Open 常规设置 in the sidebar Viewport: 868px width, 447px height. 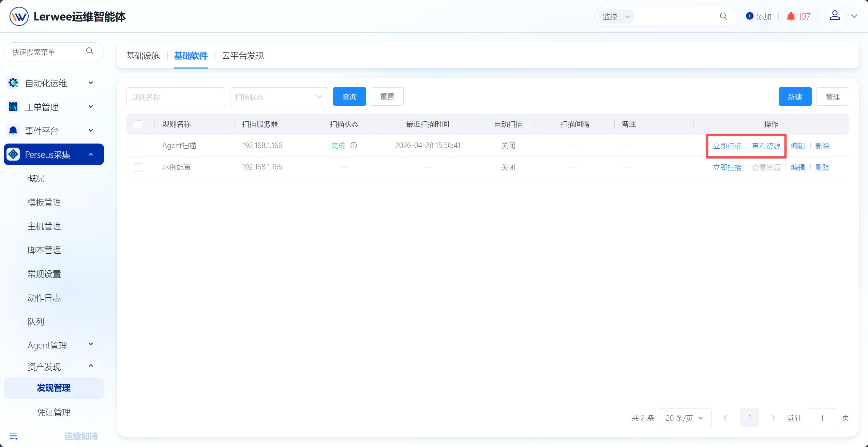click(x=44, y=274)
